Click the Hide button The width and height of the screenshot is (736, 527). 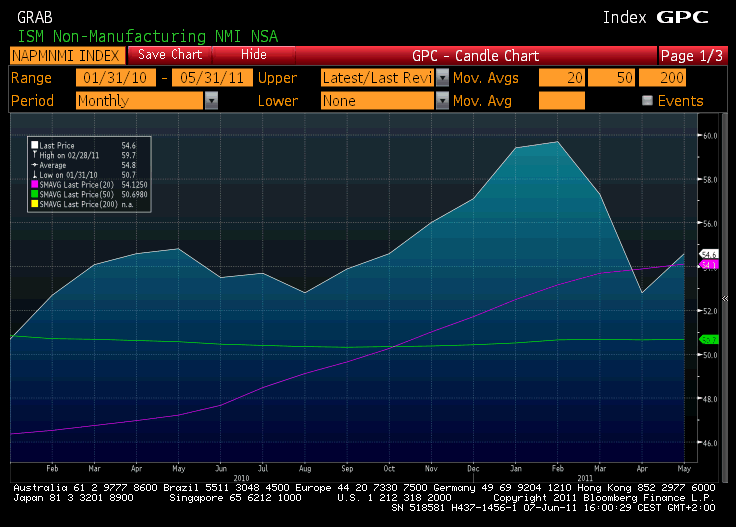coord(254,55)
